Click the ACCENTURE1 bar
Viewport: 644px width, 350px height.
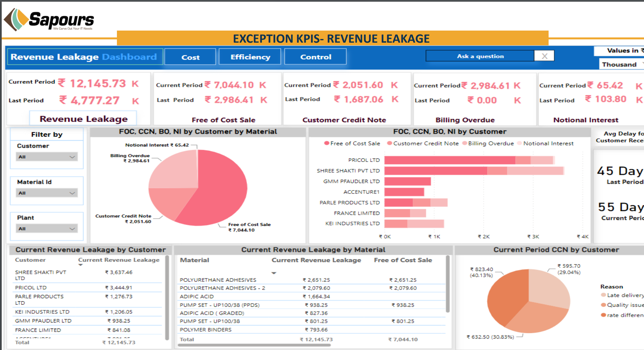[404, 192]
